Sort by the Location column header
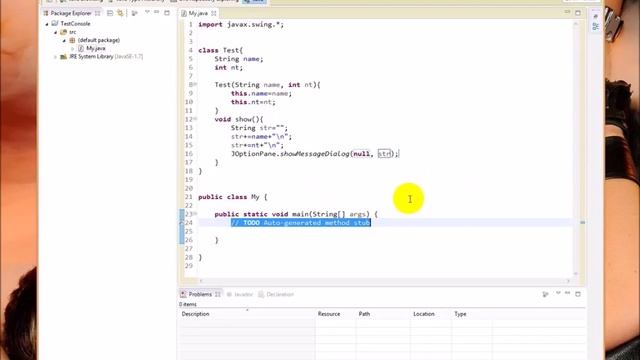The image size is (640, 360). click(x=431, y=314)
